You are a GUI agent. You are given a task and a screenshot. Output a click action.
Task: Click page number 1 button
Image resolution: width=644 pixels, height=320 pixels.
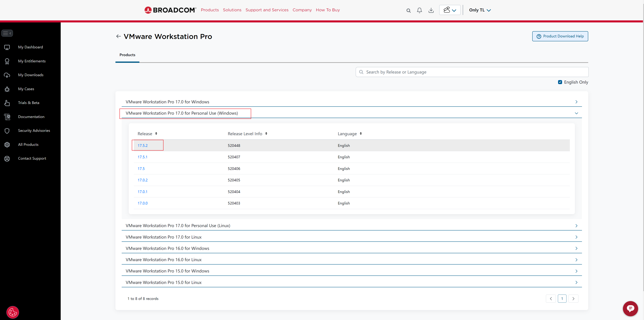click(x=562, y=298)
